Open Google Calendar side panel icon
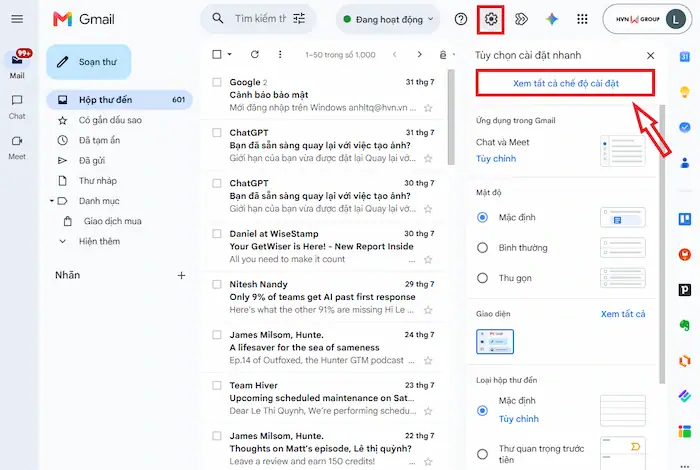This screenshot has width=700, height=470. coord(684,57)
